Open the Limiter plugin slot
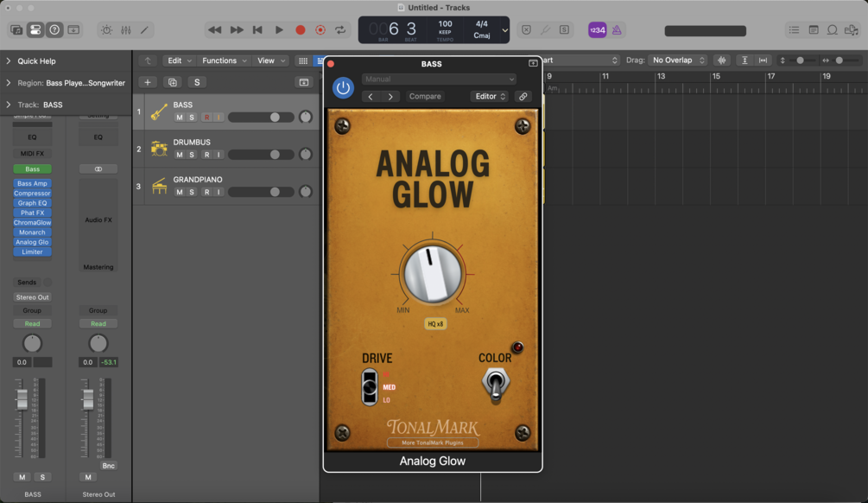868x503 pixels. 32,252
